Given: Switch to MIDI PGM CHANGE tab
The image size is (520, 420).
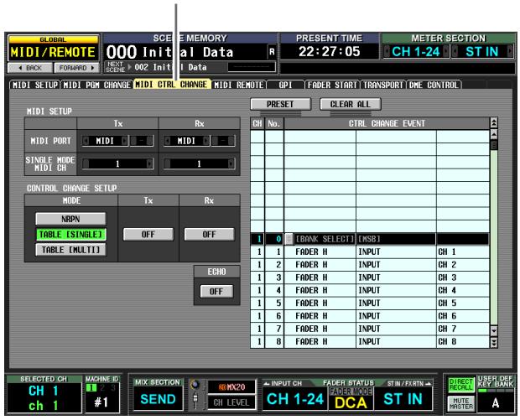Looking at the screenshot, I should point(96,85).
